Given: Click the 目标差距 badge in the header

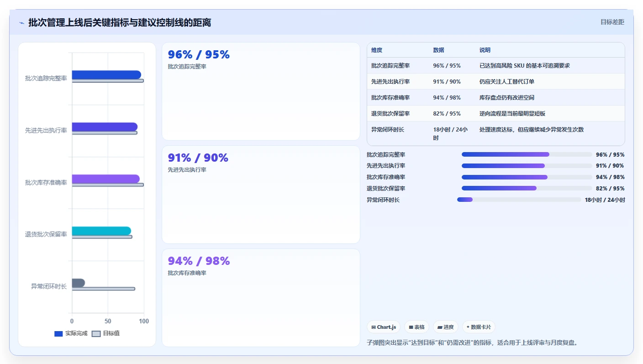Looking at the screenshot, I should coord(612,22).
